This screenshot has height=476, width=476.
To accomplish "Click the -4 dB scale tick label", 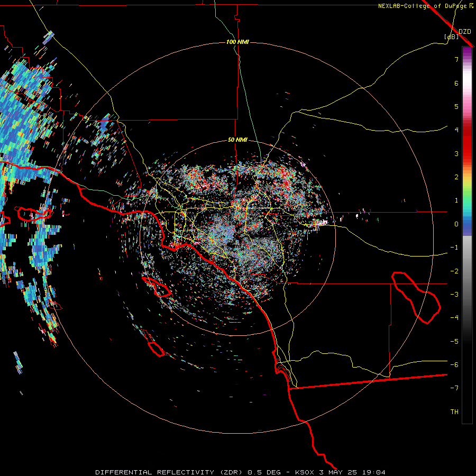I will pyautogui.click(x=454, y=318).
